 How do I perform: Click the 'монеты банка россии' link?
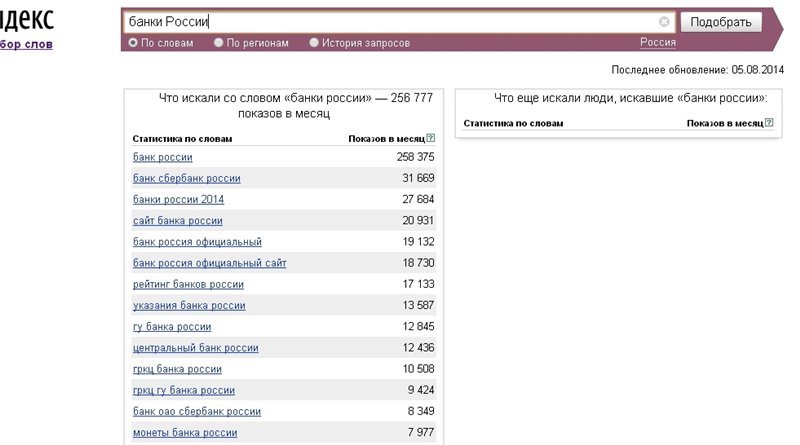click(x=185, y=433)
